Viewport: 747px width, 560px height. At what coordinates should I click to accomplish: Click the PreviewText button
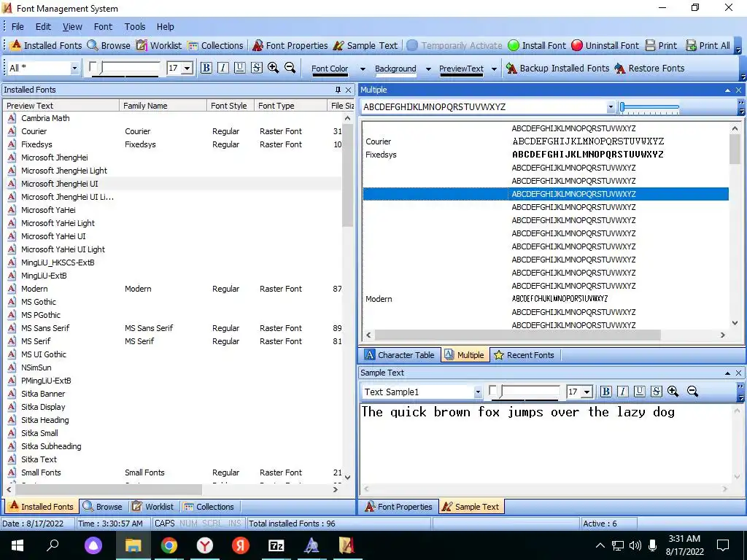[461, 69]
